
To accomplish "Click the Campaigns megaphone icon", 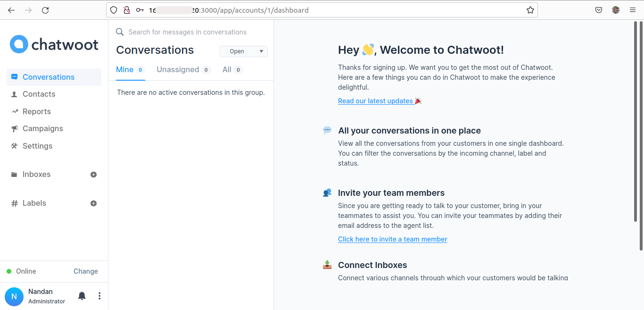I will [x=14, y=129].
